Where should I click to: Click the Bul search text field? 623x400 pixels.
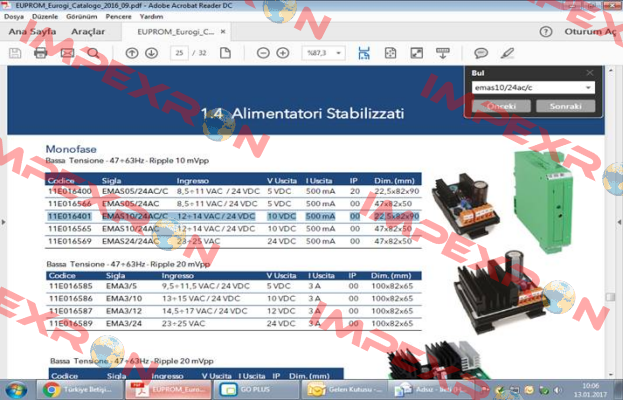tap(528, 87)
